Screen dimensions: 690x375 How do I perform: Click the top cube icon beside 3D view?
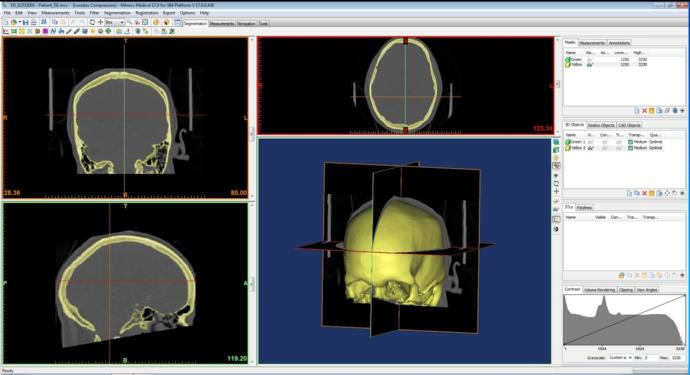point(556,142)
